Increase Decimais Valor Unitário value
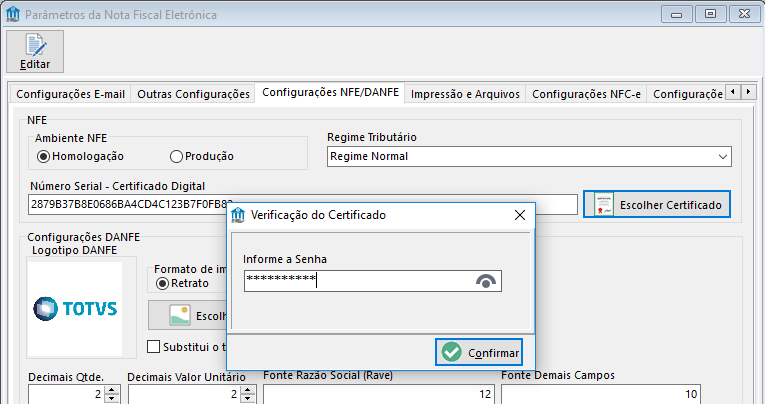The height and width of the screenshot is (404, 765). pyautogui.click(x=248, y=389)
